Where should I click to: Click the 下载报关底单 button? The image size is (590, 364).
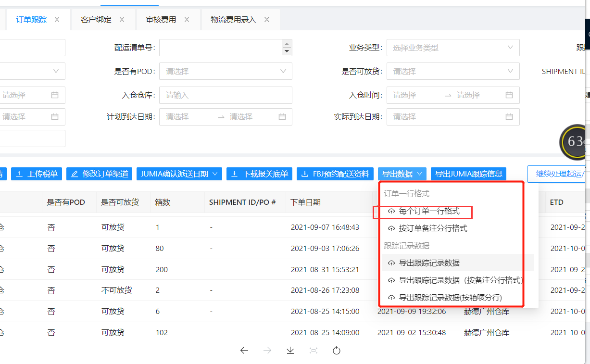tap(259, 174)
